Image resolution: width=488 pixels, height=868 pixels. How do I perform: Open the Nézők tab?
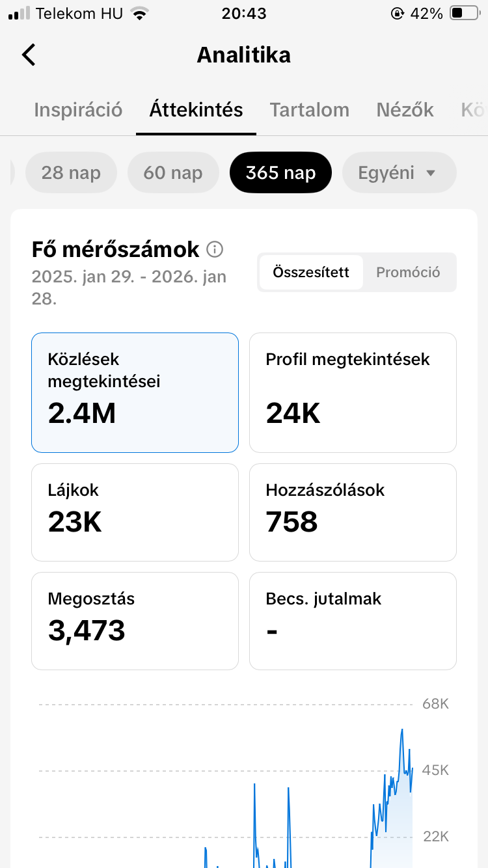pos(404,109)
